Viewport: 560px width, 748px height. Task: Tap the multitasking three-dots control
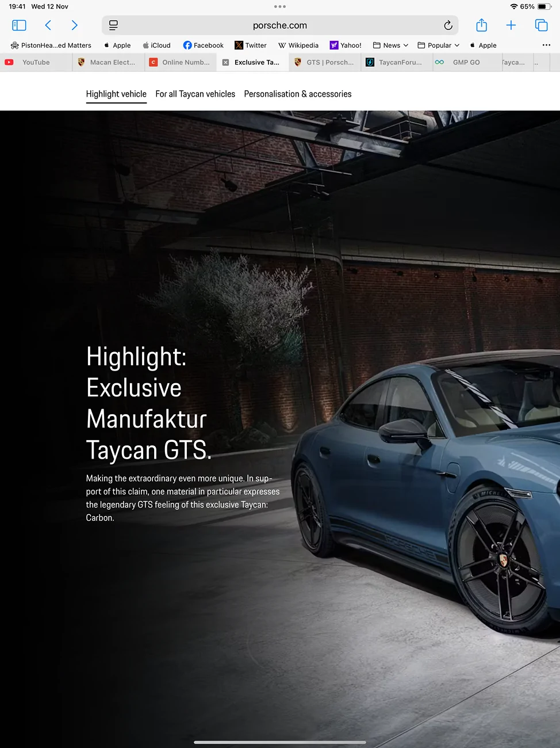point(280,6)
